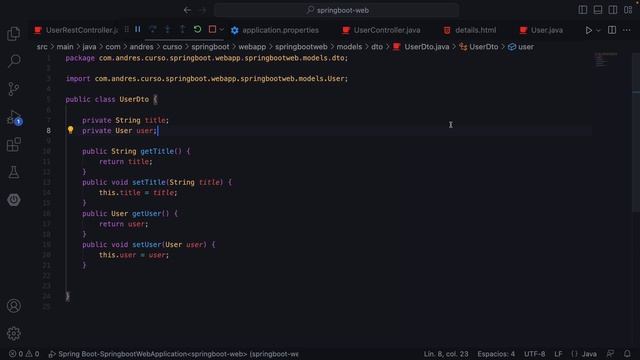
Task: Restart the debug session
Action: click(198, 29)
